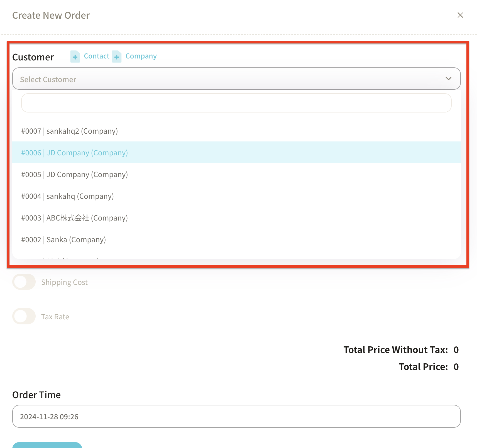
Task: Select #0002 Sanka company option
Action: (64, 240)
